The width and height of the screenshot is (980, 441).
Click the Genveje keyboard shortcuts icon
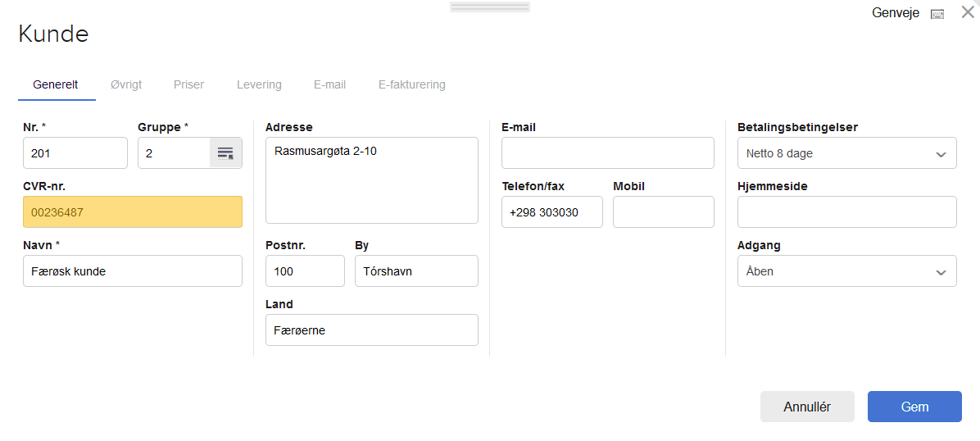point(938,14)
